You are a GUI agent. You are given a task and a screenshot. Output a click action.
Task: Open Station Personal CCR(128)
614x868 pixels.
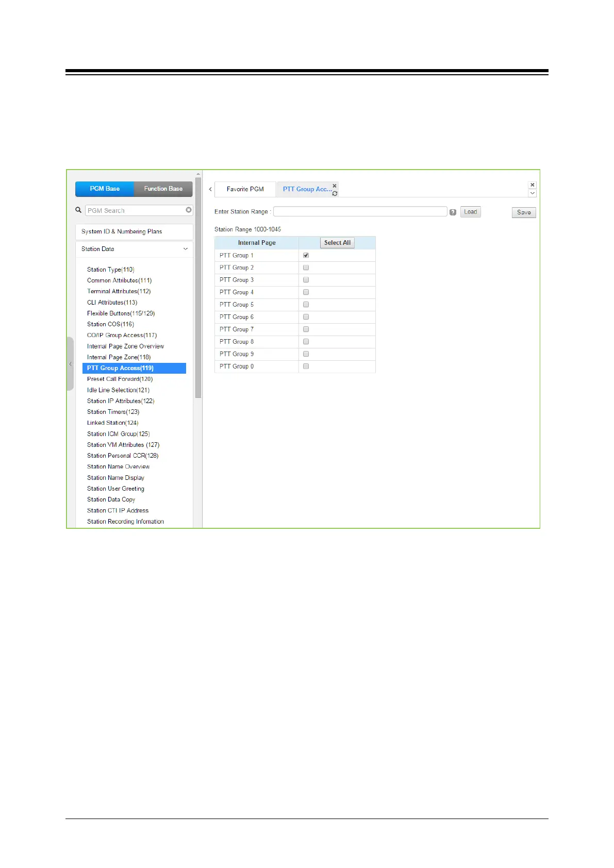[x=123, y=456]
